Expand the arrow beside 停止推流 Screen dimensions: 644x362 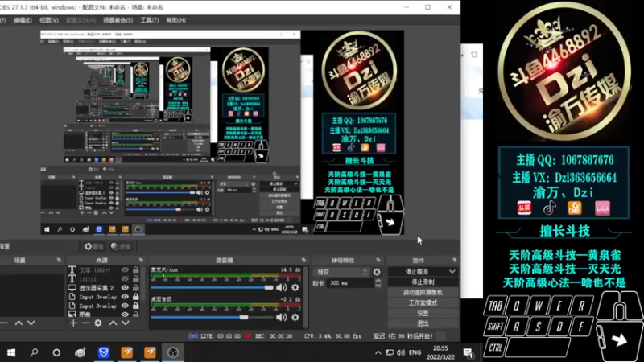pyautogui.click(x=452, y=271)
